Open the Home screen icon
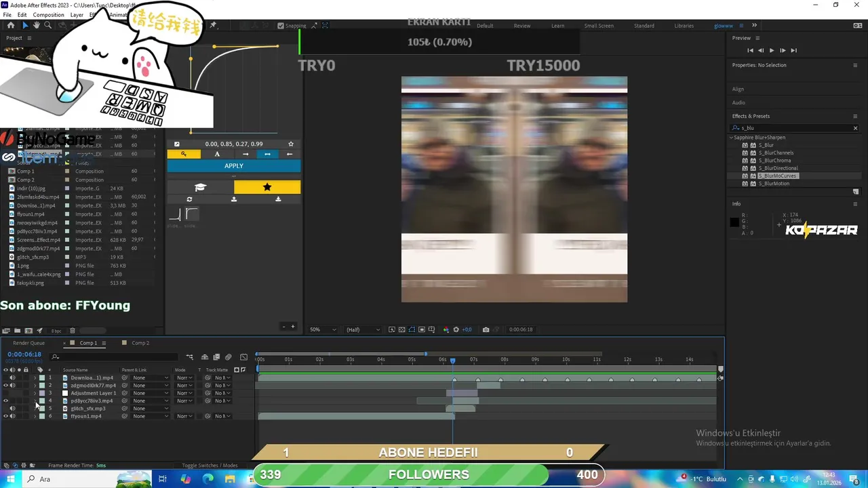868x488 pixels. pyautogui.click(x=10, y=25)
